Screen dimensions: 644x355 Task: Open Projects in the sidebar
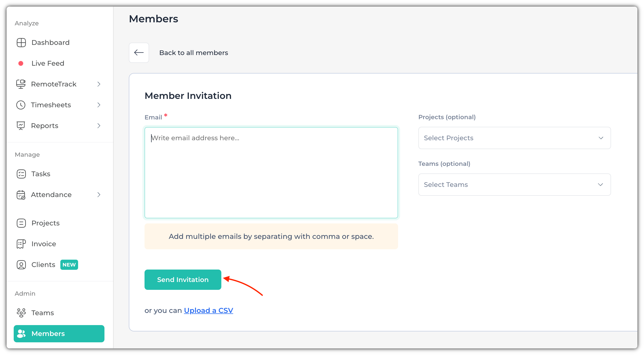point(46,223)
